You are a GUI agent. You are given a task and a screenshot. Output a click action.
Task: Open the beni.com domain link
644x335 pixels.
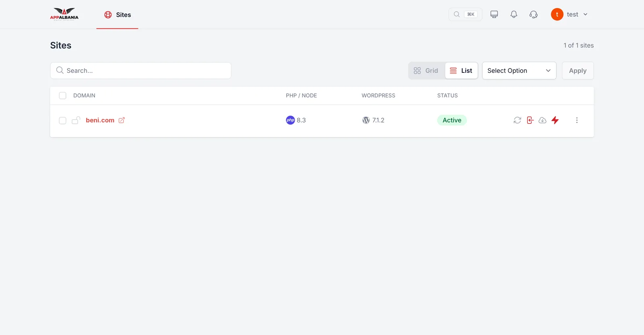[100, 120]
